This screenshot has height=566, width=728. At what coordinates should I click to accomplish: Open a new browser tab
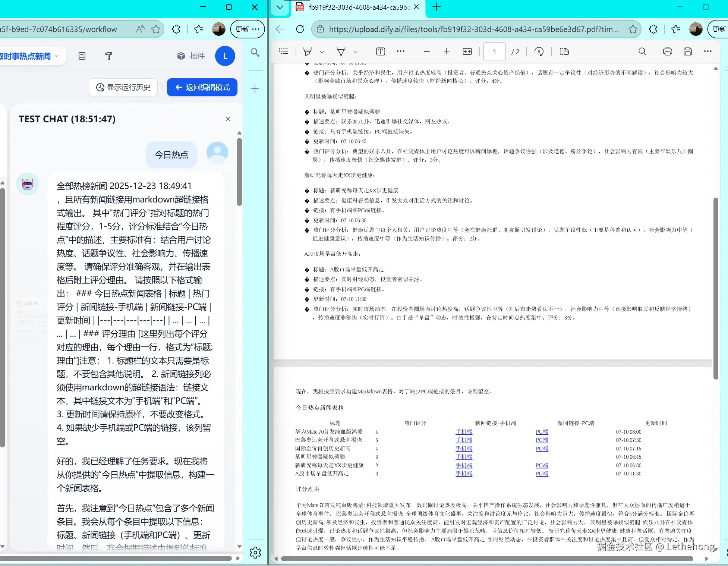437,7
